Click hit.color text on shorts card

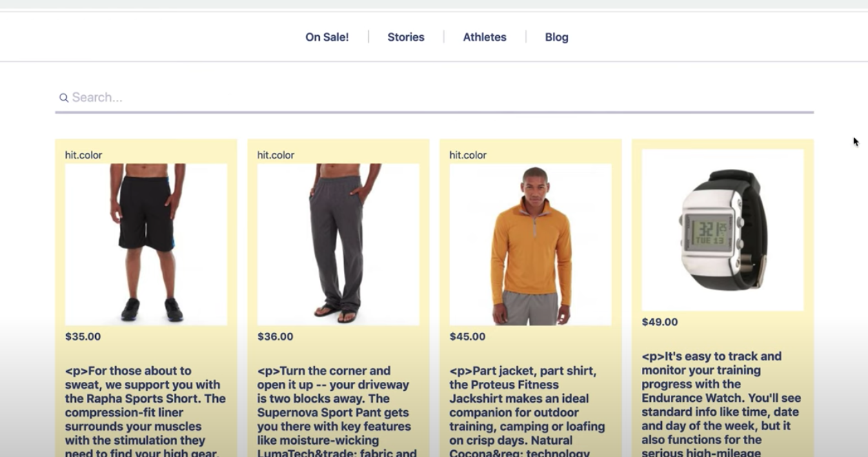coord(83,155)
